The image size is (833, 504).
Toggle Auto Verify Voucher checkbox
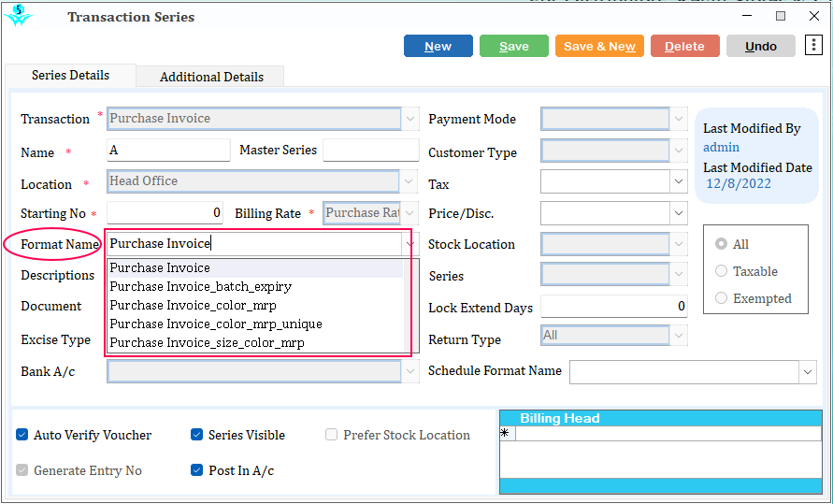[22, 435]
